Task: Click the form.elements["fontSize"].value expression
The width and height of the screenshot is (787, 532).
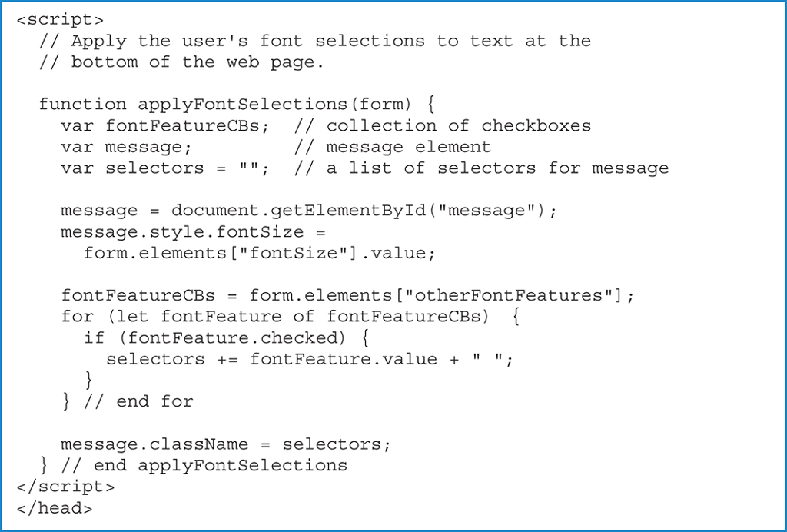Action: pos(260,253)
